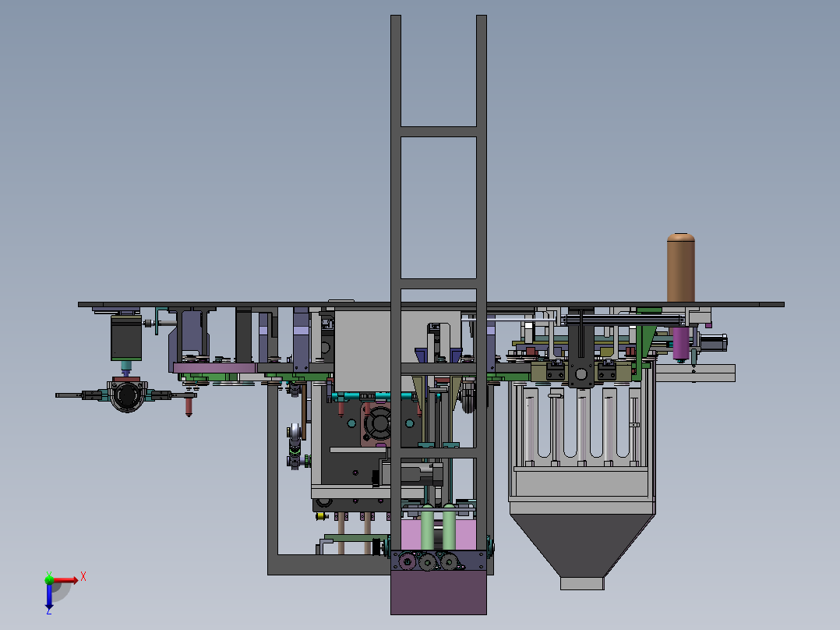Select the small hopper outlet spout
The height and width of the screenshot is (630, 840).
pos(582,583)
